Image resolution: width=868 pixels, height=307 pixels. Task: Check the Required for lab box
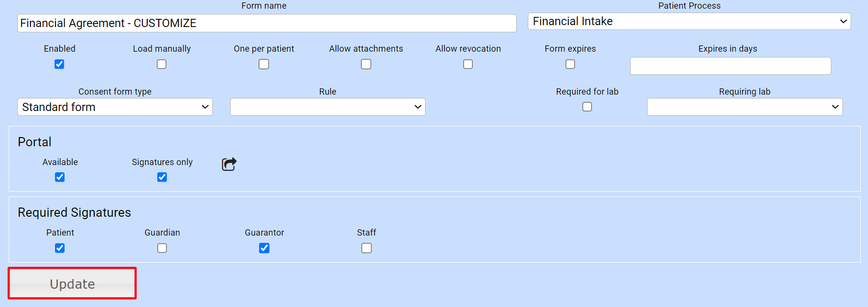[587, 107]
